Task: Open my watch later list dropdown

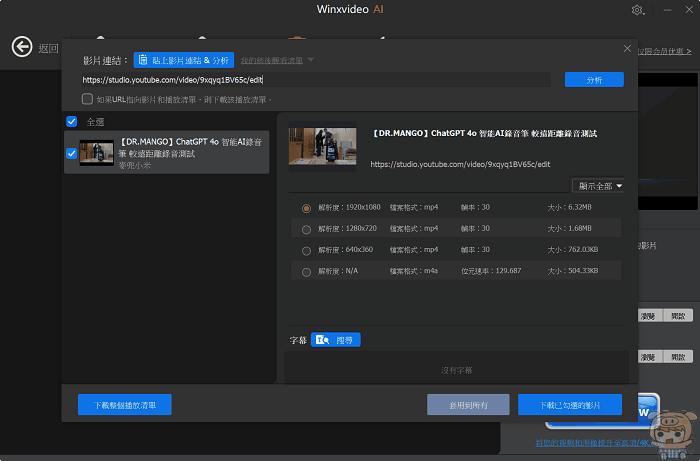Action: click(277, 60)
